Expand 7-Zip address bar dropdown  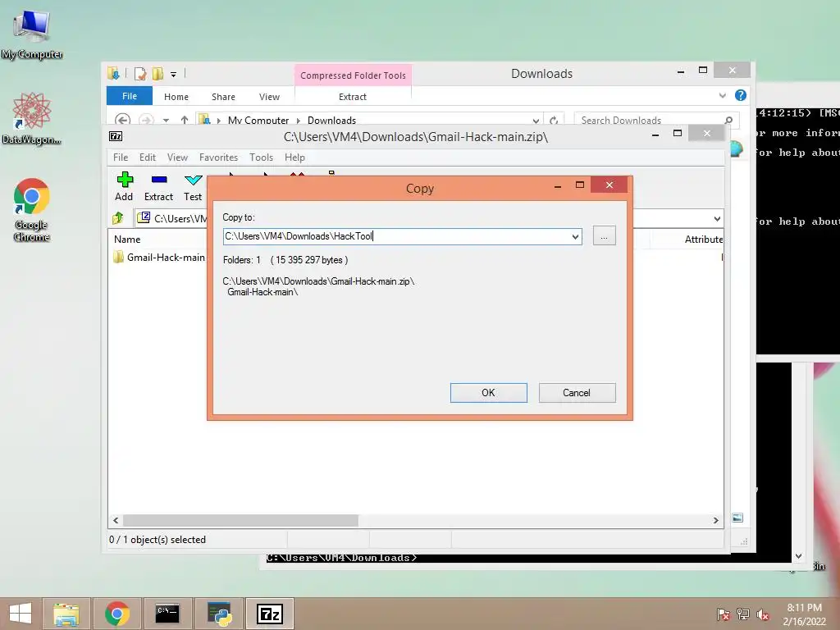[717, 218]
